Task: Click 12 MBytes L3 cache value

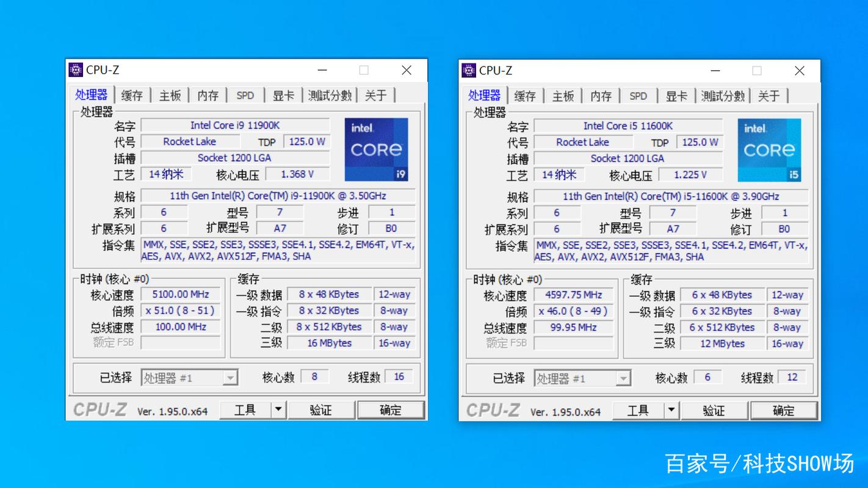Action: click(723, 343)
